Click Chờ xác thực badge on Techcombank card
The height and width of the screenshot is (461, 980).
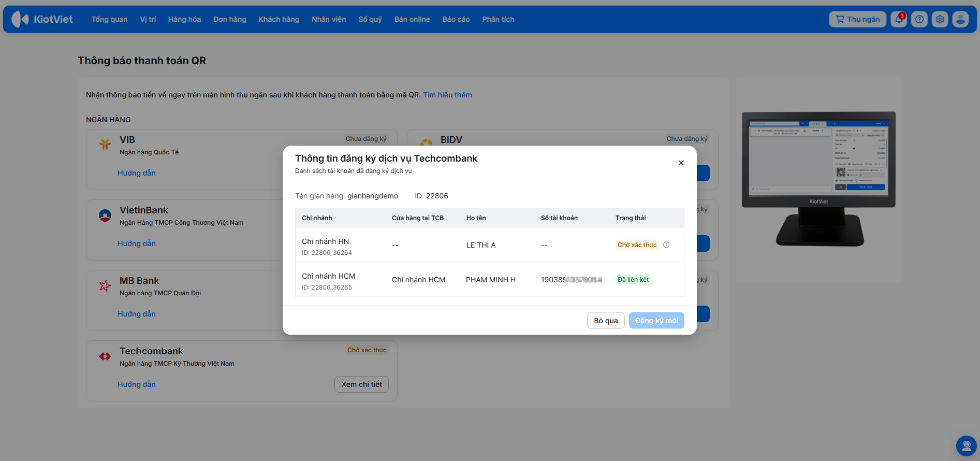[x=367, y=350]
